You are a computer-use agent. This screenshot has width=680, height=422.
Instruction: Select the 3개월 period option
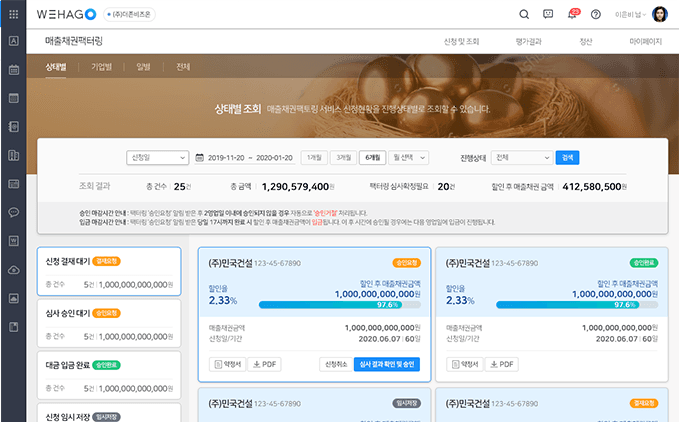click(x=343, y=157)
